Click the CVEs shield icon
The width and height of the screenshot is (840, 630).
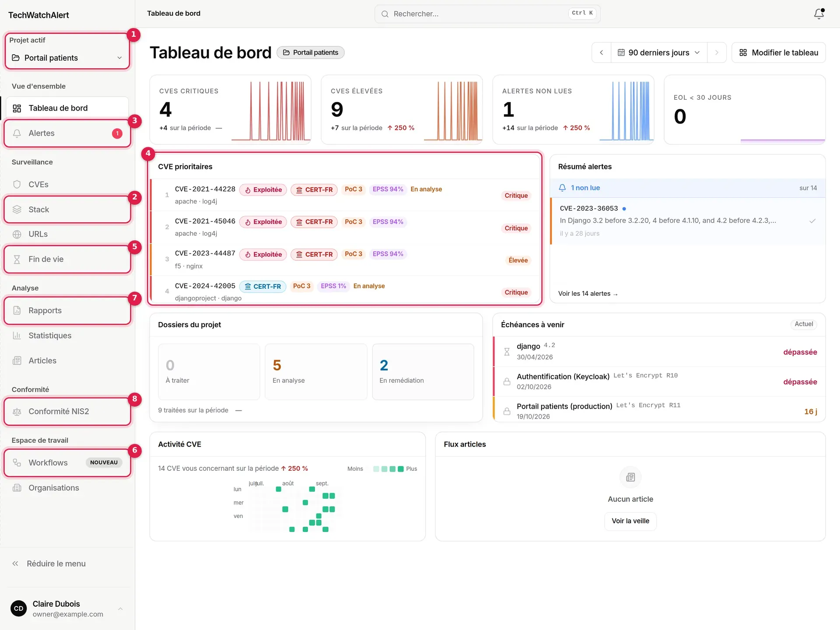(17, 184)
